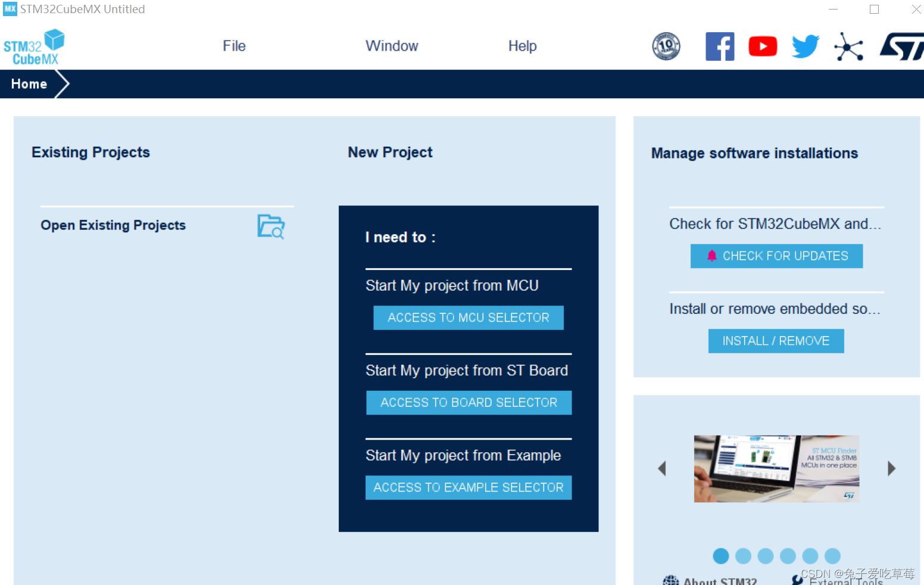The image size is (924, 585).
Task: Click the Install / Remove button
Action: tap(776, 341)
